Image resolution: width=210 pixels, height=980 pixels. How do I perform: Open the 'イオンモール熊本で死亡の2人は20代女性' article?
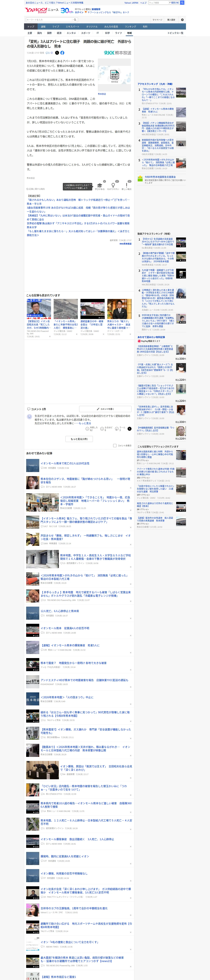[x=65, y=463]
